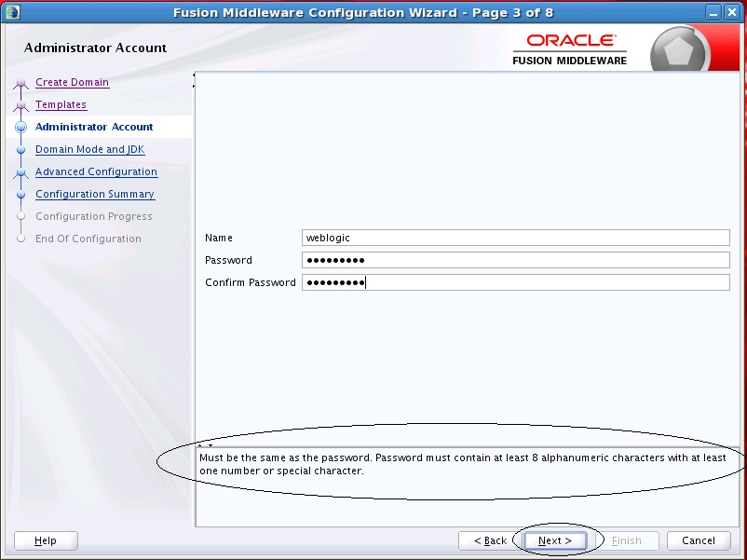The width and height of the screenshot is (747, 560).
Task: Click the Administrator Account step bullet icon
Action: [20, 127]
